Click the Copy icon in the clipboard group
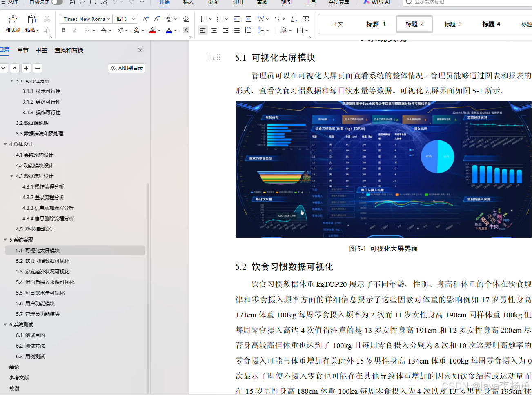532x395 pixels. 47,30
